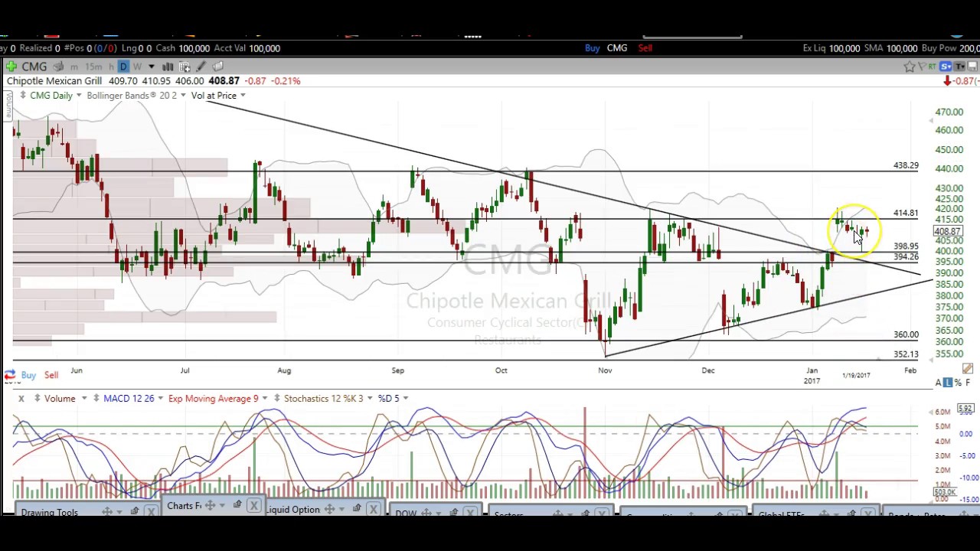Viewport: 980px width, 551px height.
Task: Close the Charts tab with its X
Action: point(253,506)
